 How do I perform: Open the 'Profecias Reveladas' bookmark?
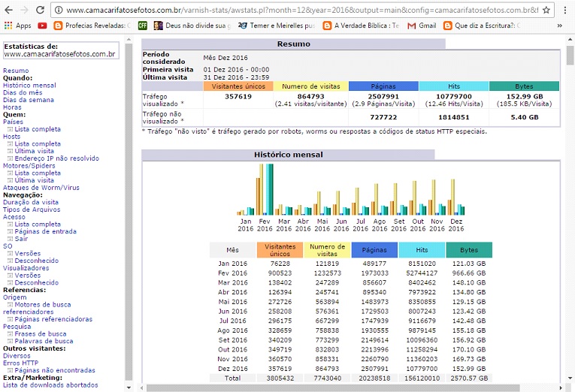click(x=94, y=25)
